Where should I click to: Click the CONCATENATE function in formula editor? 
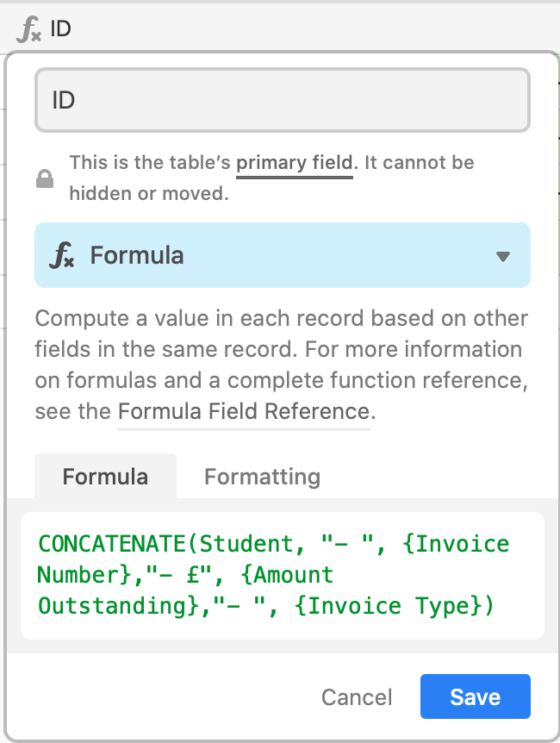pyautogui.click(x=112, y=544)
